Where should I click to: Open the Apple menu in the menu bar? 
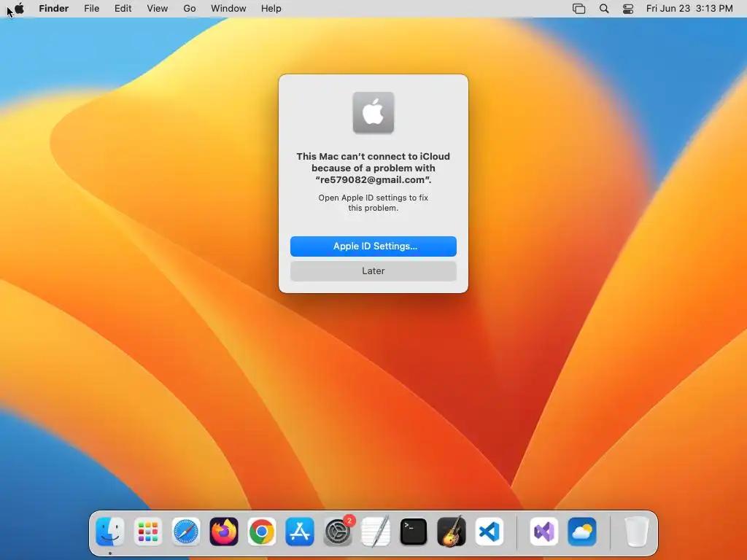pos(19,9)
